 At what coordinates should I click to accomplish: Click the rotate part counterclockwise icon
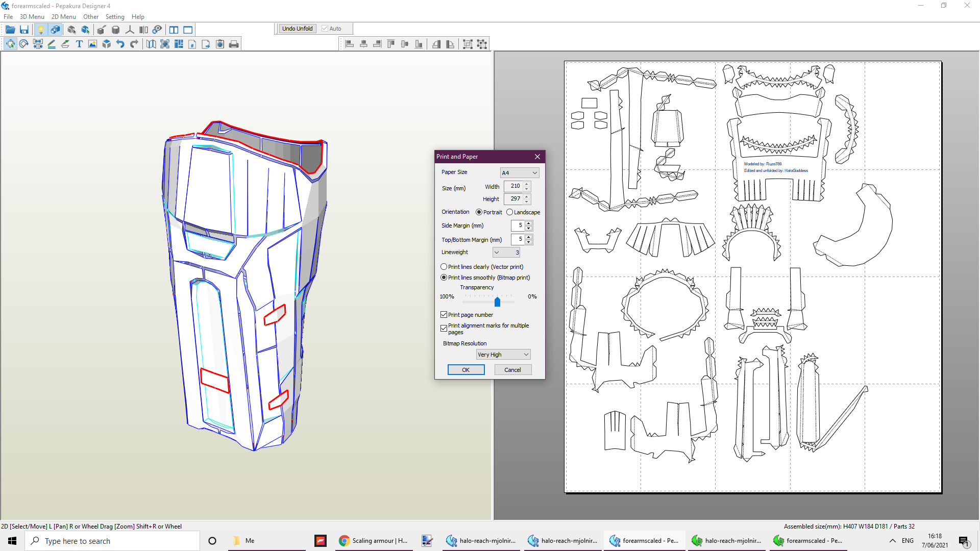(436, 44)
